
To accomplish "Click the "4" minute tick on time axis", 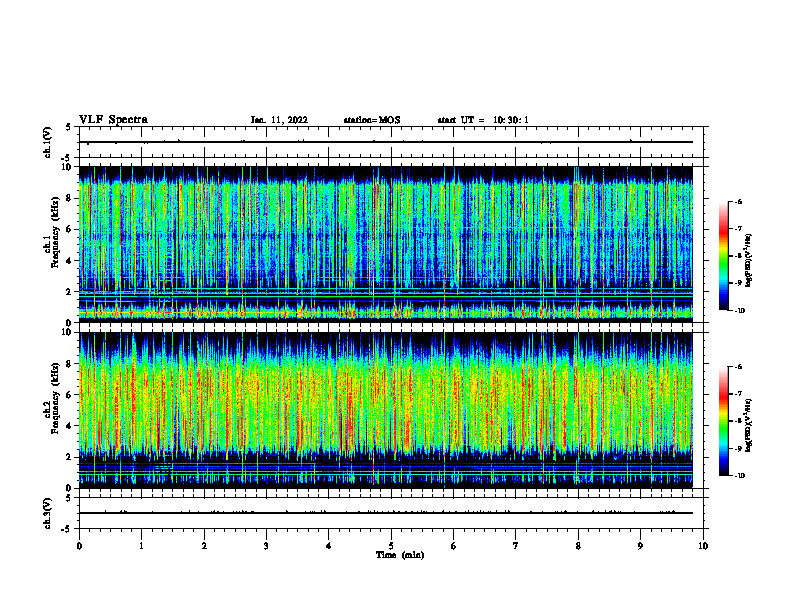I will click(329, 546).
